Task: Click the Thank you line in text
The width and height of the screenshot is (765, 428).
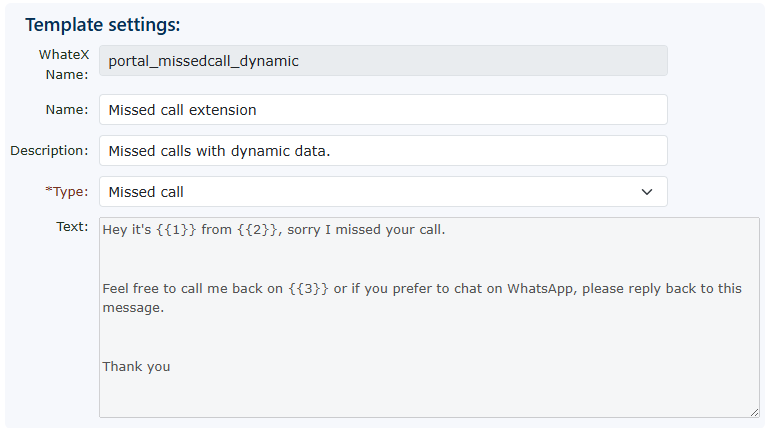Action: pyautogui.click(x=136, y=367)
